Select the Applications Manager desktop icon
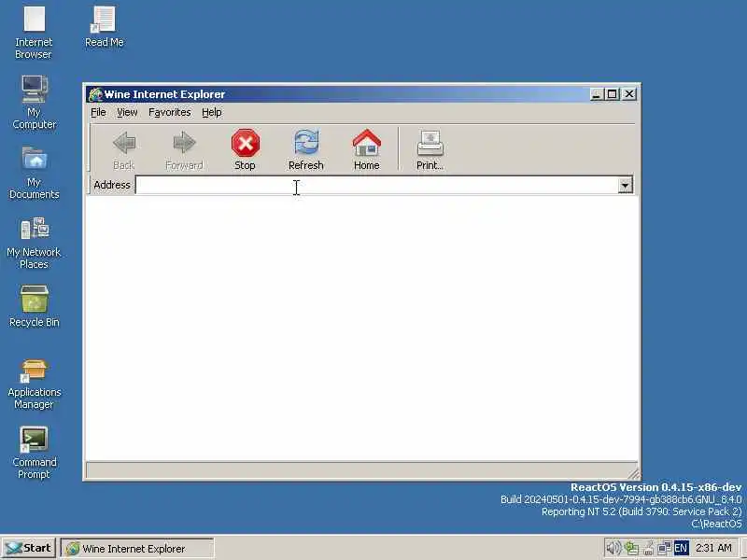 point(34,384)
